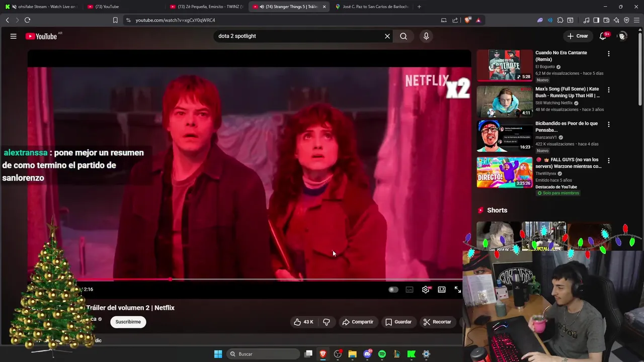
Task: Bookmark this page in the address bar
Action: (x=115, y=20)
